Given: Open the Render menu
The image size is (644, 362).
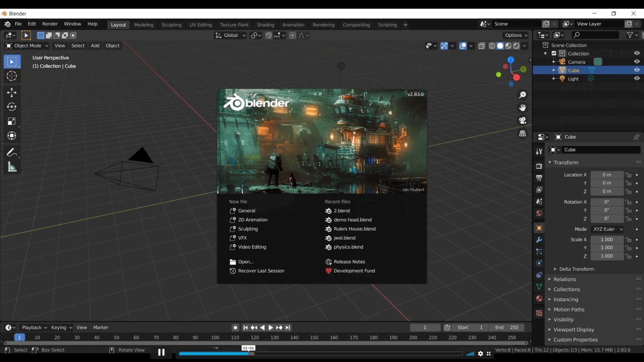Looking at the screenshot, I should [x=50, y=24].
